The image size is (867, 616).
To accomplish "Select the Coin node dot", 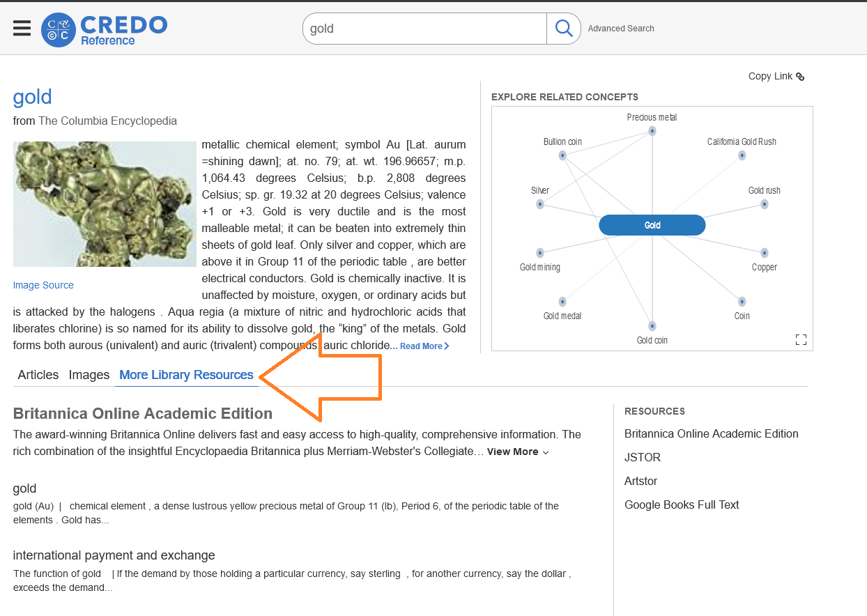I will tap(742, 302).
